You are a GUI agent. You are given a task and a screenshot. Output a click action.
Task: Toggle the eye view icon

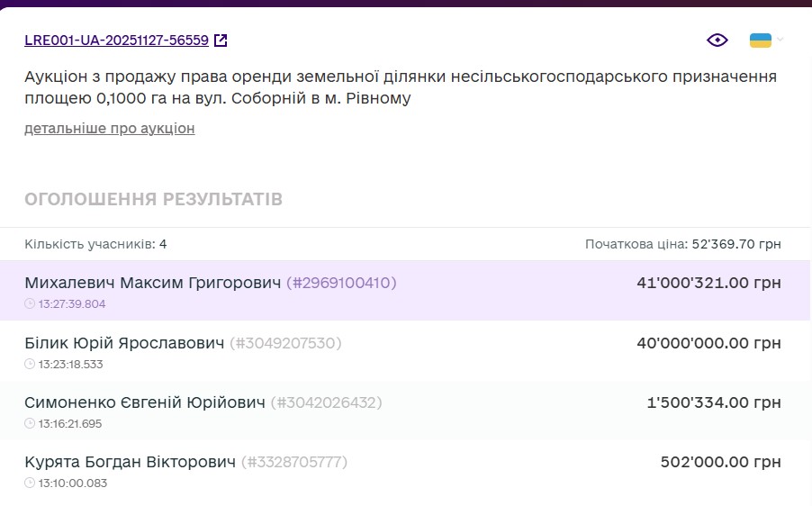point(717,40)
